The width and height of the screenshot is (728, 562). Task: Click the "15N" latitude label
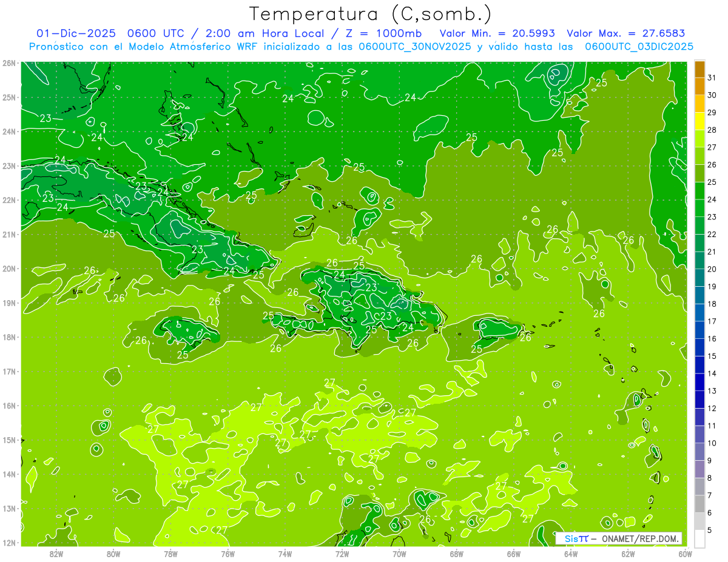(x=9, y=440)
